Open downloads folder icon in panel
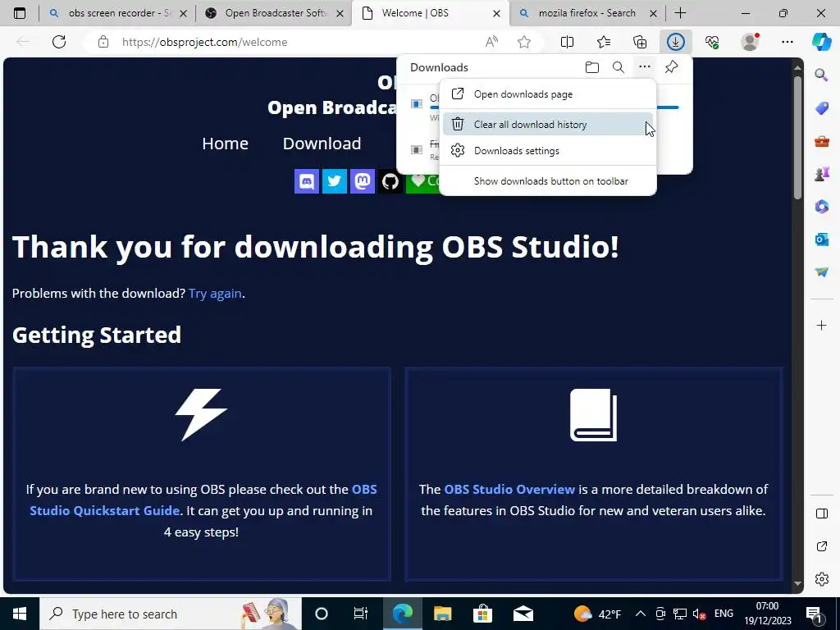 pos(592,67)
